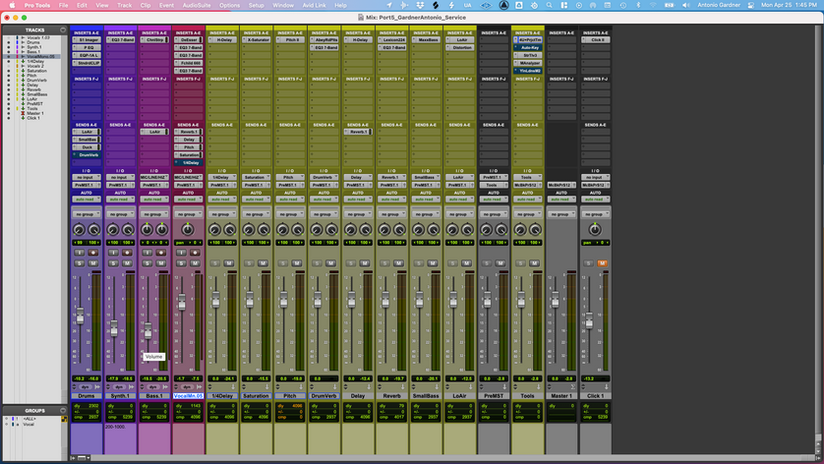The image size is (824, 464).
Task: Mute the VocalMn.05 track
Action: click(195, 263)
